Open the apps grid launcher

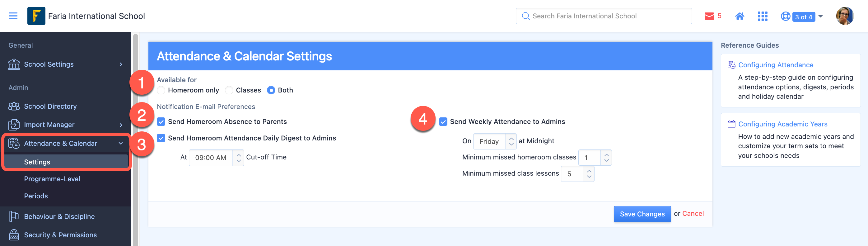(762, 16)
